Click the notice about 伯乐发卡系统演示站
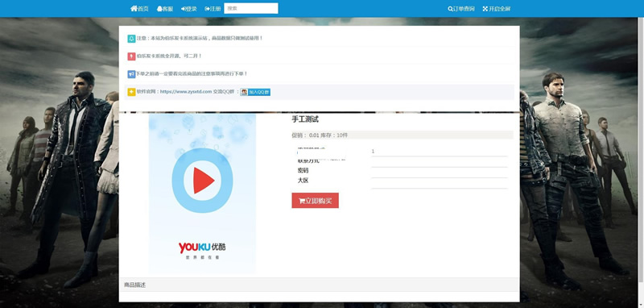This screenshot has width=644, height=308. [200, 38]
